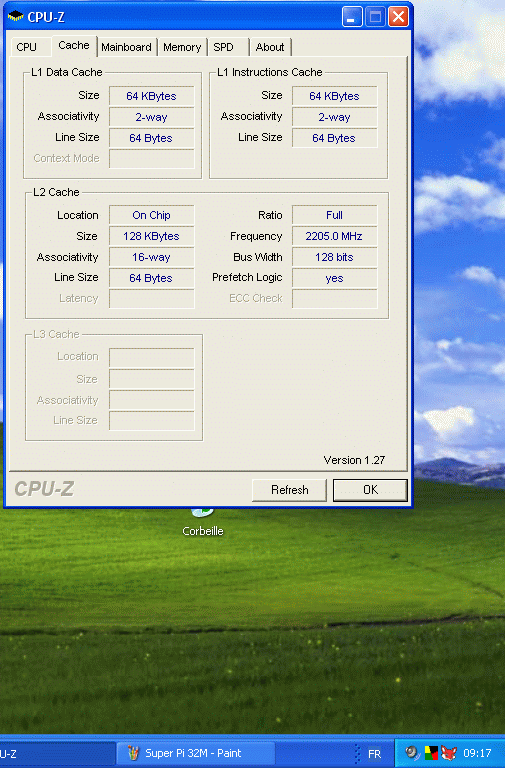
Task: Open Super Pi 32M - Paint taskbar item
Action: click(195, 753)
